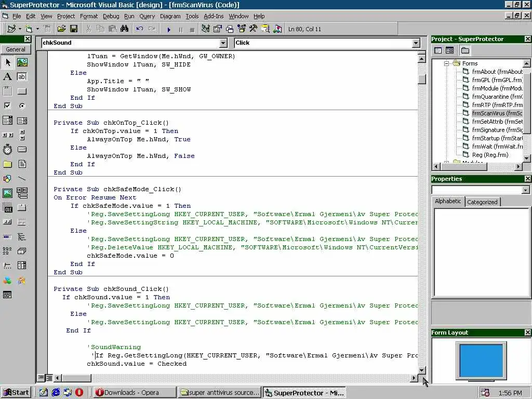Click the Internet Explorer quick launch icon
This screenshot has height=399, width=532.
(55, 393)
